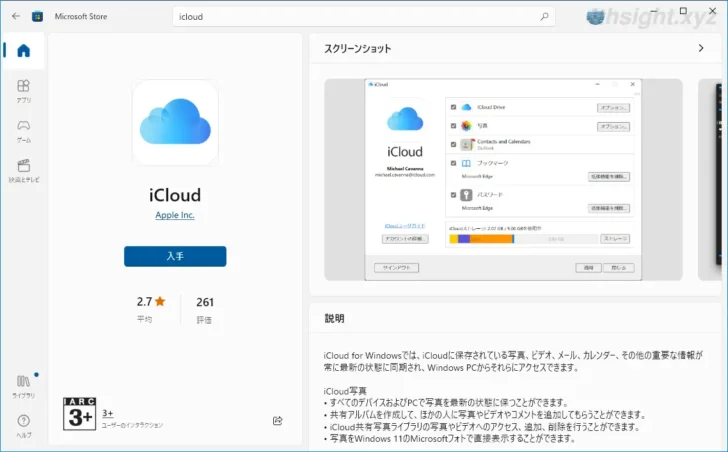Click the 261 ratings count
This screenshot has height=452, width=728.
(x=205, y=302)
